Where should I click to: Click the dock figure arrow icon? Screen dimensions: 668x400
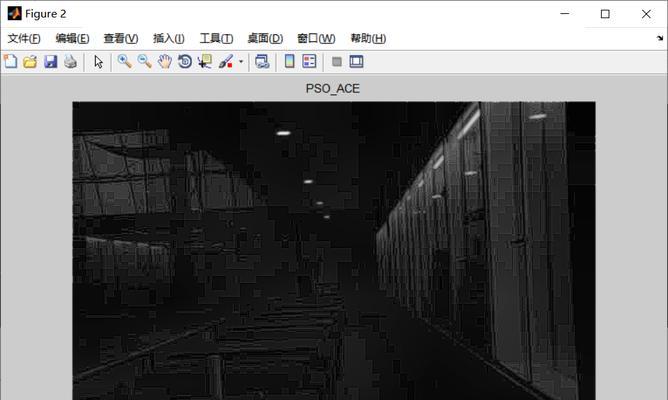(660, 38)
